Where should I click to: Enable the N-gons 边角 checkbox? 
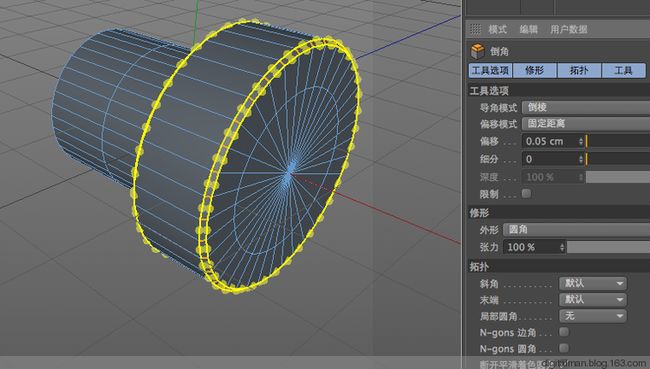pyautogui.click(x=564, y=332)
